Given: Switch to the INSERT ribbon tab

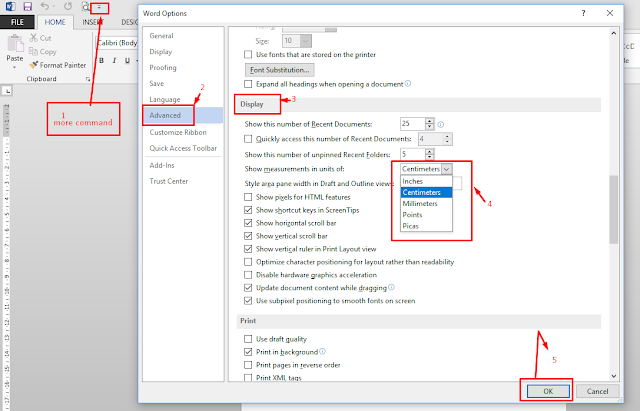Looking at the screenshot, I should click(x=93, y=22).
